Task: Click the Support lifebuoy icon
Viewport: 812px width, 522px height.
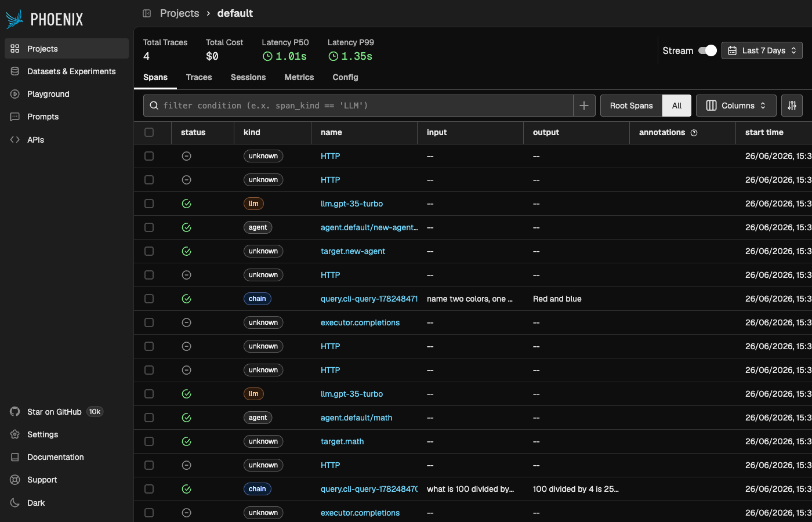Action: tap(15, 480)
